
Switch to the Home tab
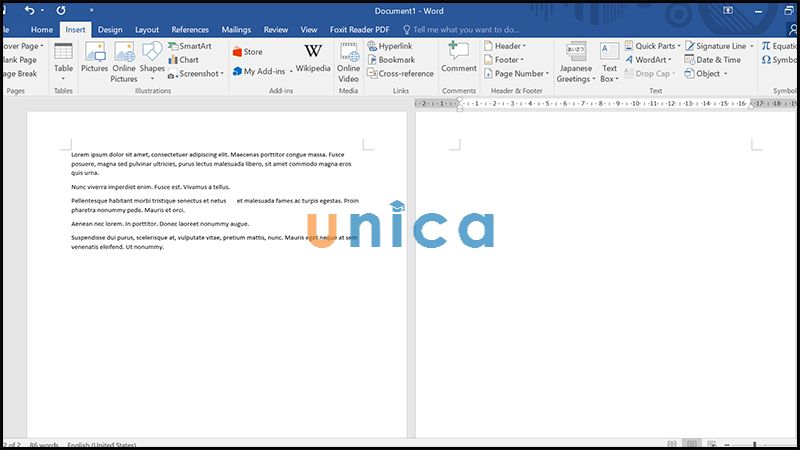pyautogui.click(x=42, y=30)
